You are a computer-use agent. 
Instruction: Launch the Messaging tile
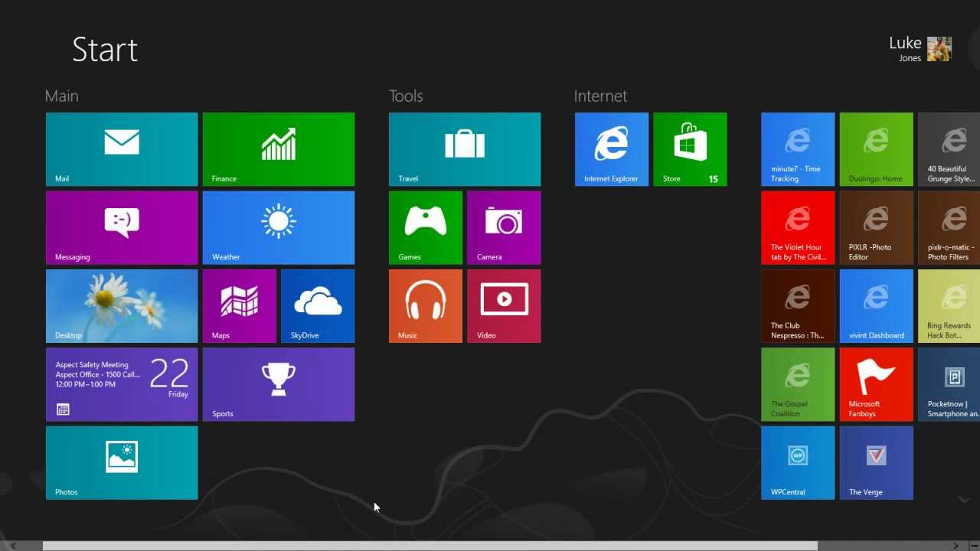122,227
